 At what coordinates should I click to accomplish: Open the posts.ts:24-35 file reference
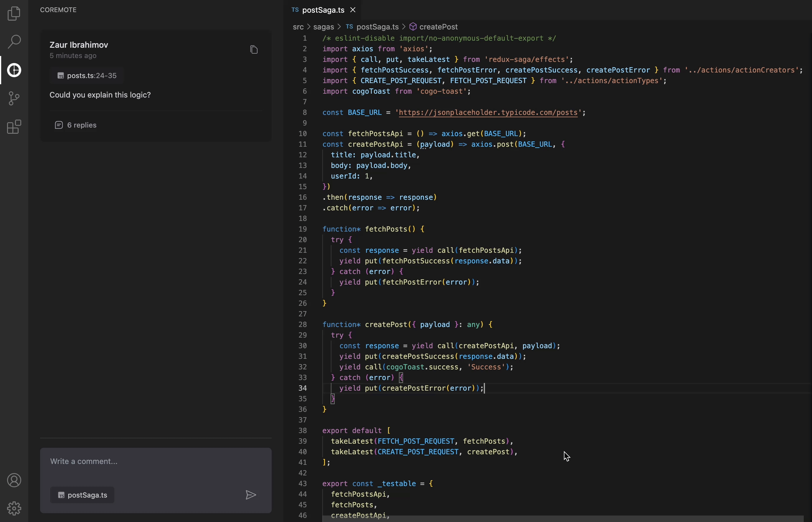[x=87, y=76]
